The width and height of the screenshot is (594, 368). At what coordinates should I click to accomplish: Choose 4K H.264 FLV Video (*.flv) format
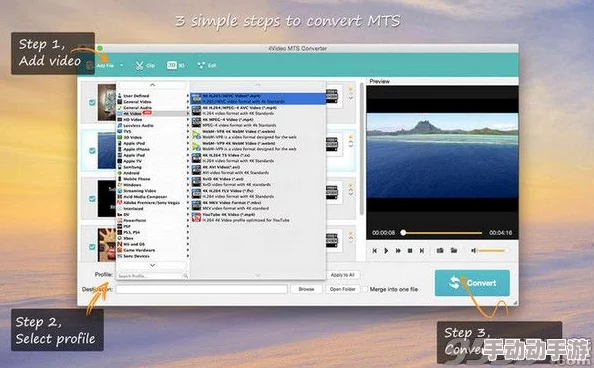[x=258, y=193]
